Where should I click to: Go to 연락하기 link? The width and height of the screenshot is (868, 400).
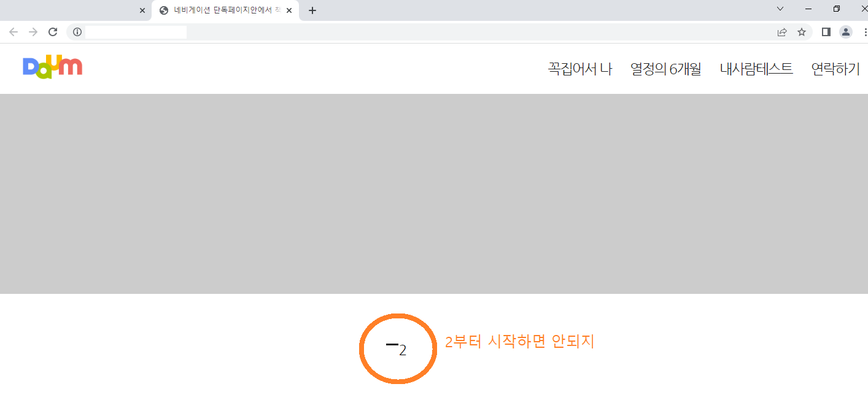click(835, 69)
